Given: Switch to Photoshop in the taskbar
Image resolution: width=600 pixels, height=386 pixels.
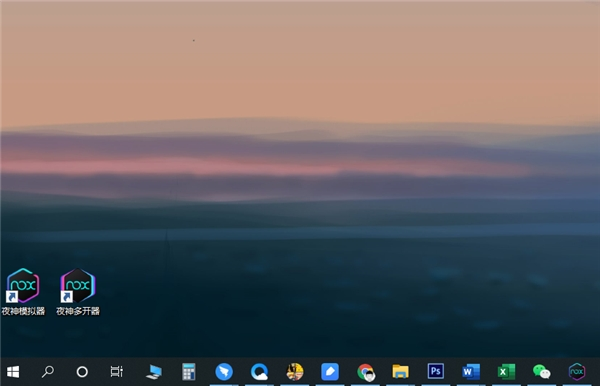Looking at the screenshot, I should [x=435, y=371].
